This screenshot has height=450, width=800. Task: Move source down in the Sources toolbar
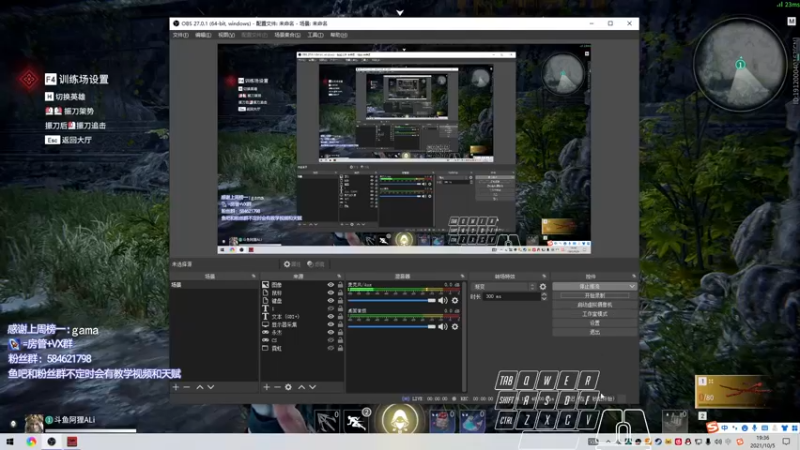point(313,387)
